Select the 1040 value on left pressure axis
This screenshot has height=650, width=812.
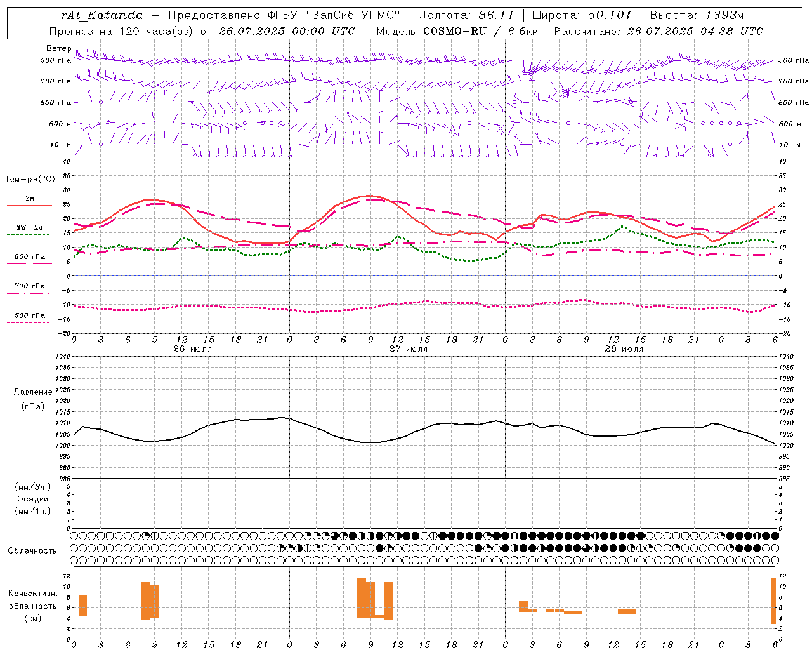62,357
